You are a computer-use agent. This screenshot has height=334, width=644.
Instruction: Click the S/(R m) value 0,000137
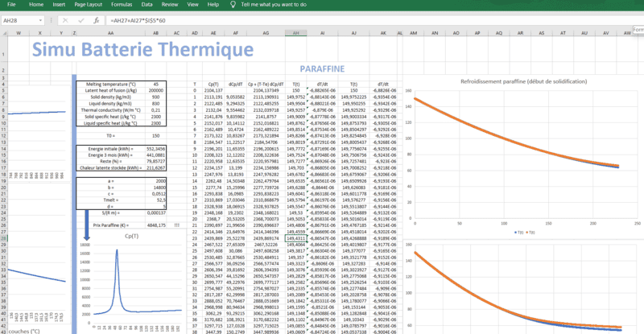(x=155, y=212)
